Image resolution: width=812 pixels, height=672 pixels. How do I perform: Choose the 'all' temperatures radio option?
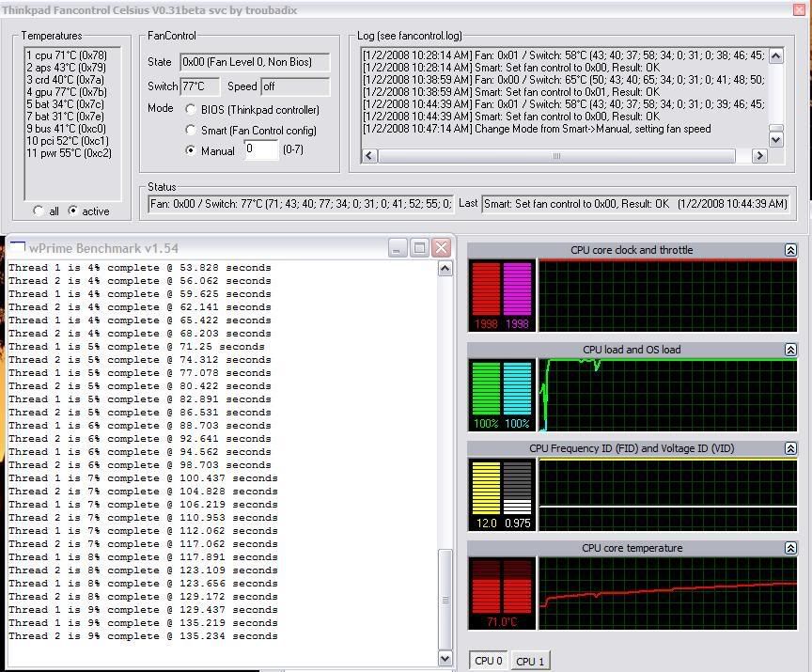39,211
